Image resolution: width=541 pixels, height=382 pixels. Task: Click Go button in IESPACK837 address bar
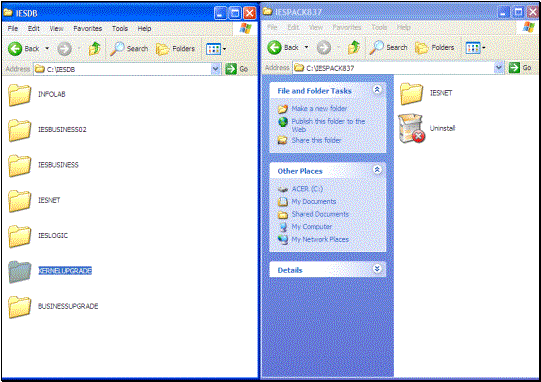(x=520, y=68)
